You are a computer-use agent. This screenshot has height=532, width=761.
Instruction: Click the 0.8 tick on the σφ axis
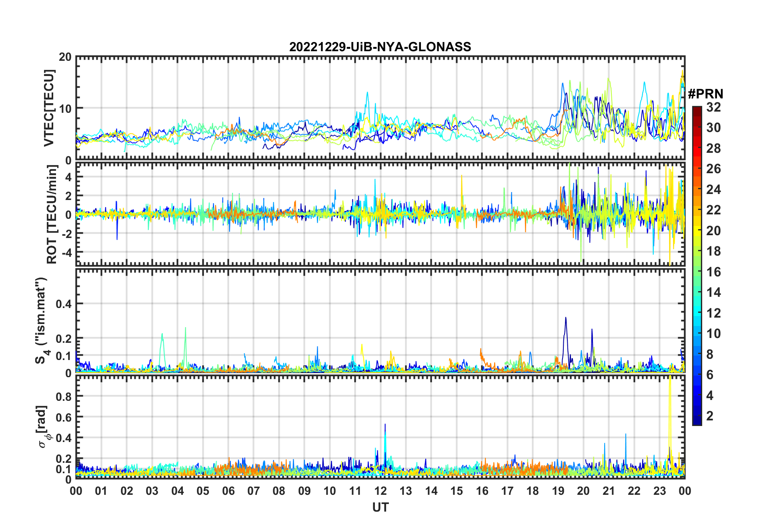pyautogui.click(x=63, y=396)
